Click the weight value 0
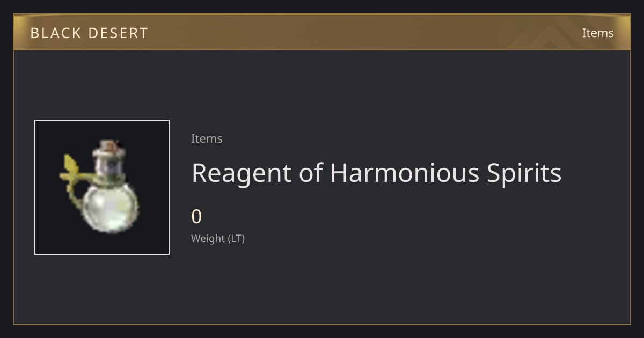Viewport: 644px width, 338px height. pos(196,217)
